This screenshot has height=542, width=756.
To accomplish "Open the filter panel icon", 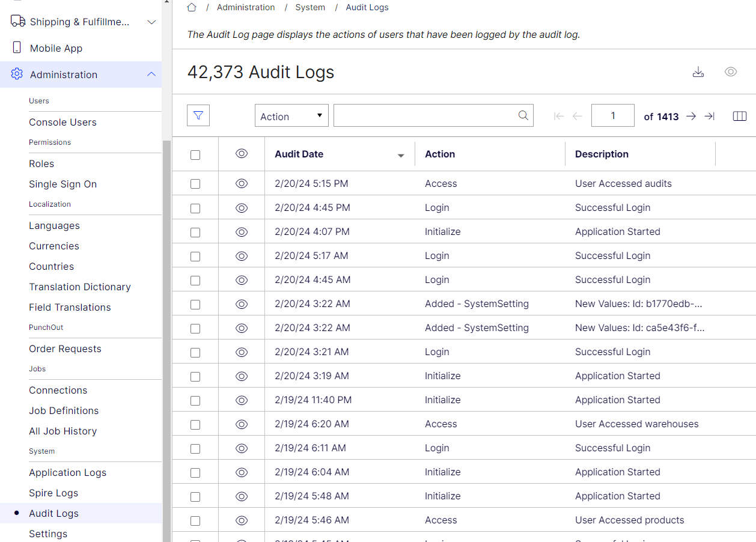I will coord(198,115).
